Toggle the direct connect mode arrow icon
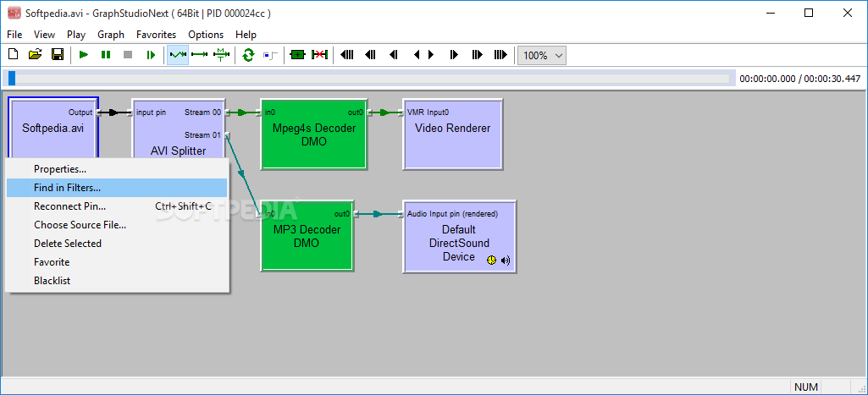868x395 pixels. pos(199,55)
